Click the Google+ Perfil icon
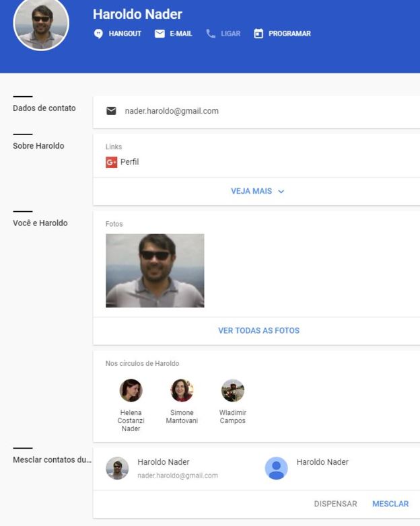420x526 pixels. (x=112, y=162)
